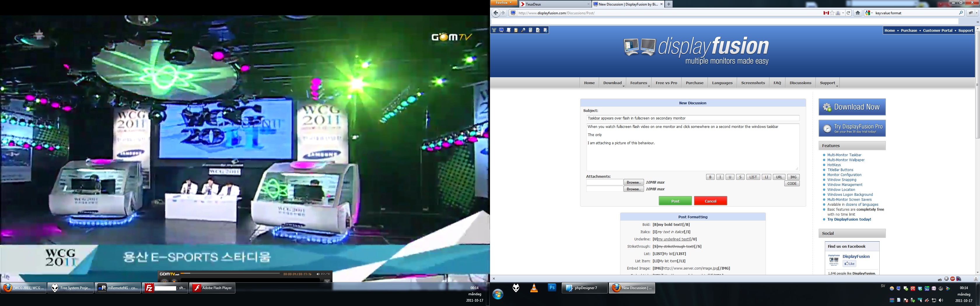Click the Adblock Plus status bar icon
980x306 pixels.
coord(953,279)
